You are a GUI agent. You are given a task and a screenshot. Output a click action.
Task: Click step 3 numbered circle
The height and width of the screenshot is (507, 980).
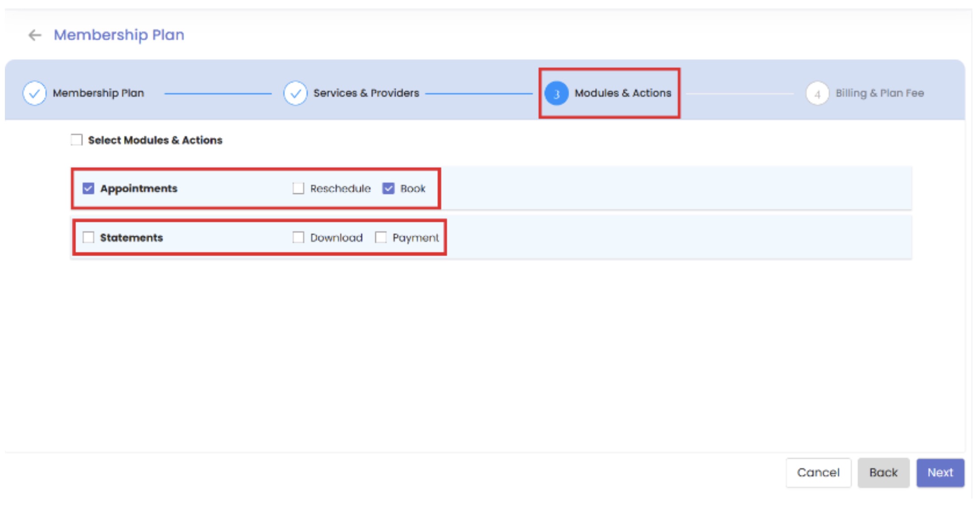pyautogui.click(x=556, y=94)
